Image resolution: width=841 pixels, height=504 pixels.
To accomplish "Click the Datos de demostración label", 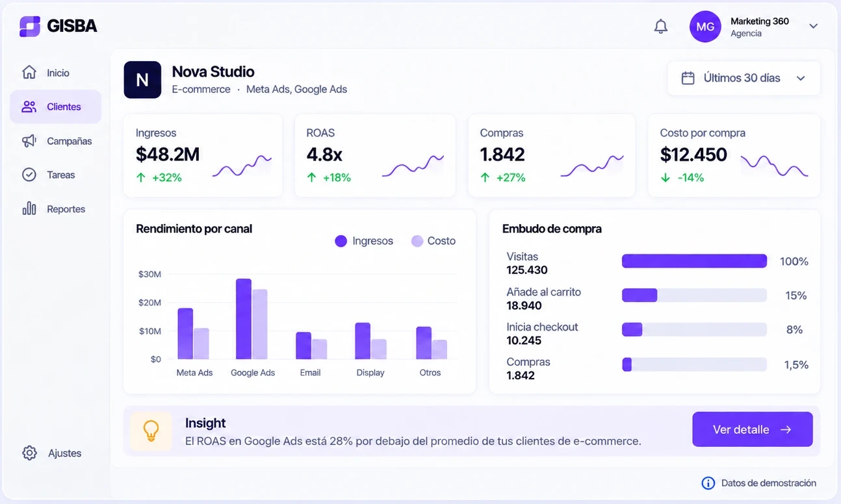I will point(769,483).
